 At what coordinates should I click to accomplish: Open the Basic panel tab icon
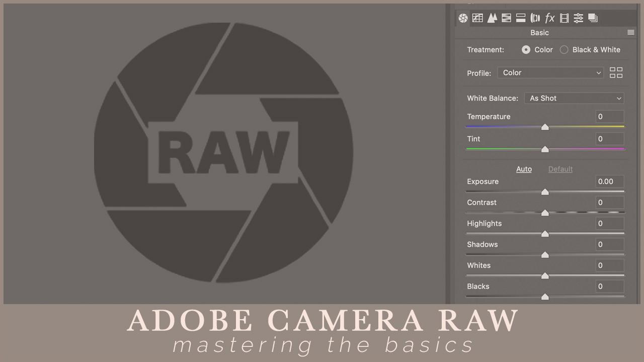[463, 18]
